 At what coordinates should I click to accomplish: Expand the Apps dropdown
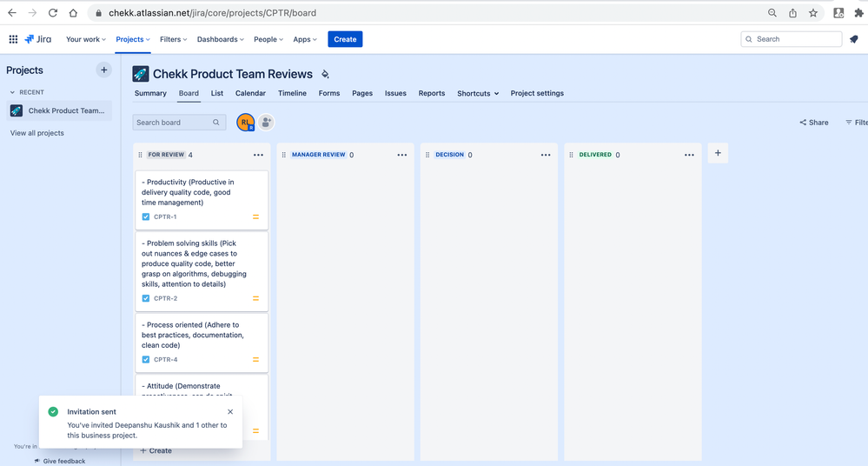click(x=305, y=39)
